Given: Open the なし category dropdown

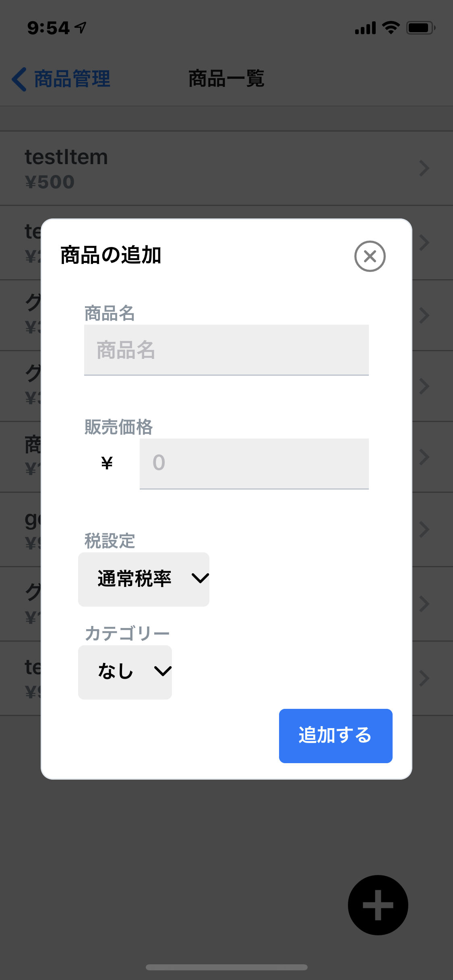Looking at the screenshot, I should tap(125, 672).
